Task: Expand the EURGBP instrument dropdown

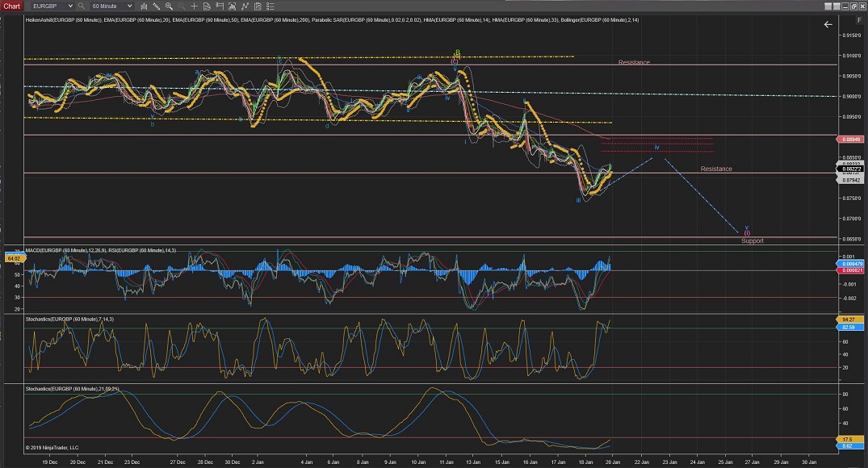Action: (x=70, y=6)
